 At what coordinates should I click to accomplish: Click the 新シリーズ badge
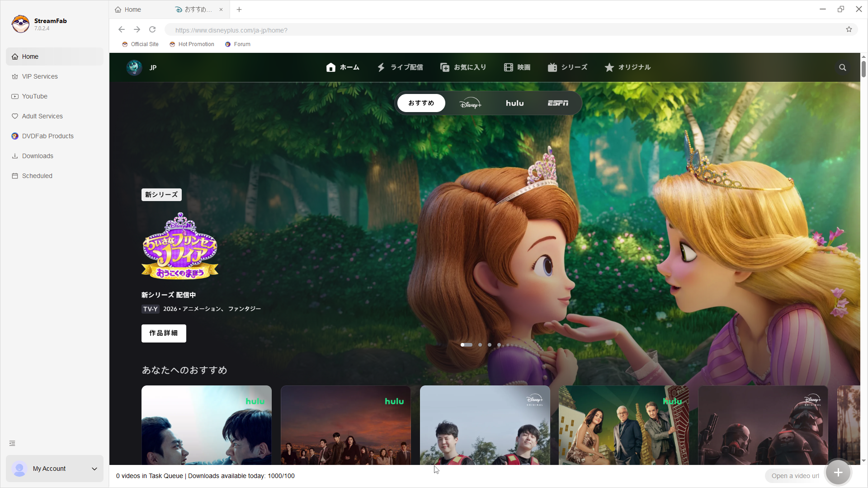click(161, 195)
